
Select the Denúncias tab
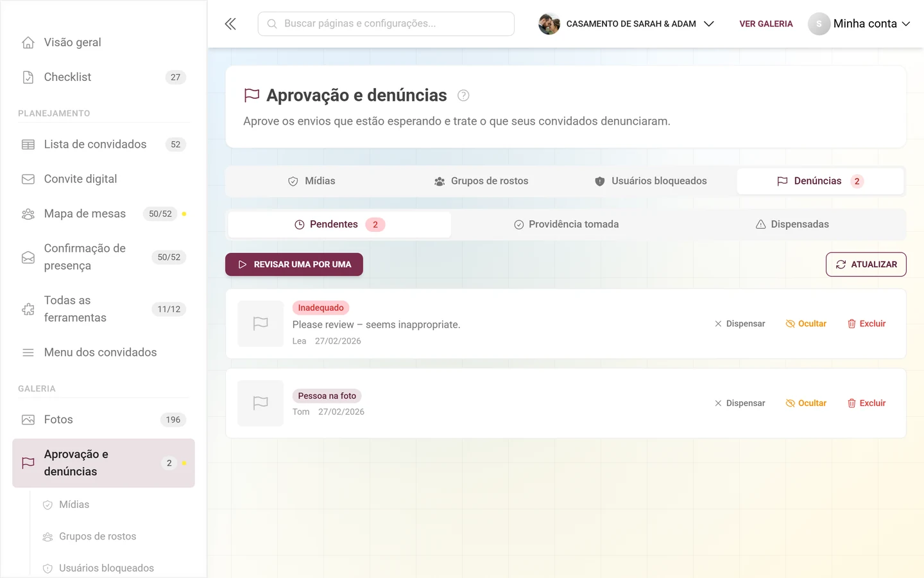(821, 181)
